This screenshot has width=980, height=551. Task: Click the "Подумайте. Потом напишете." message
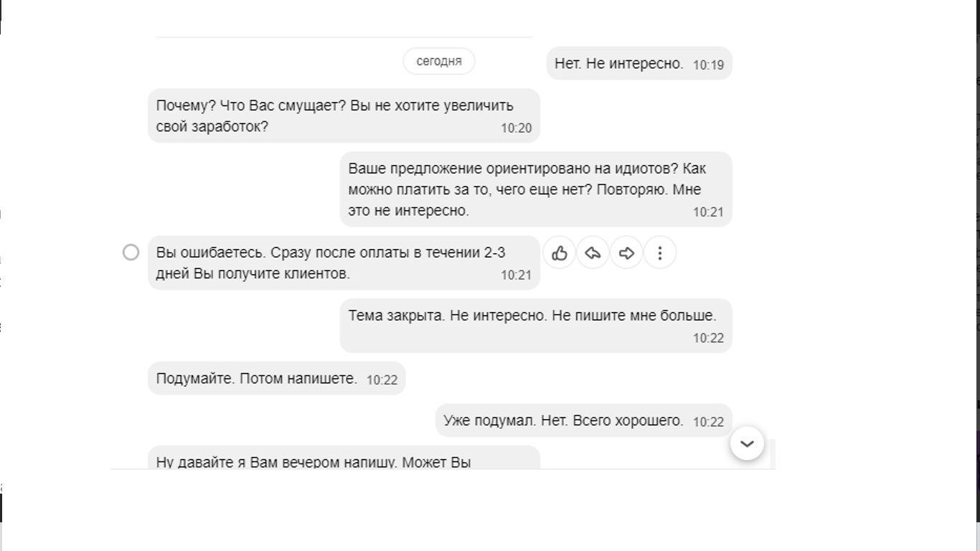257,378
